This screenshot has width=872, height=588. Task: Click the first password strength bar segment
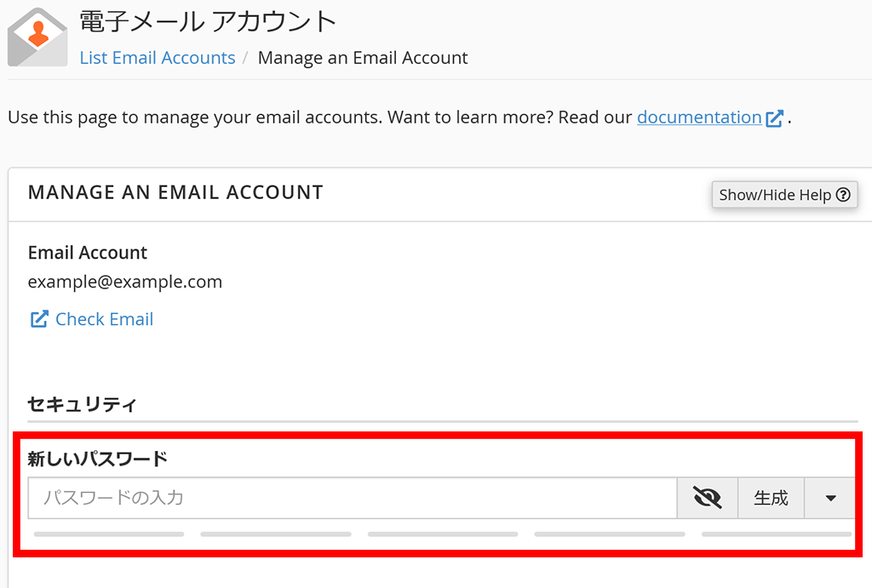click(x=109, y=534)
